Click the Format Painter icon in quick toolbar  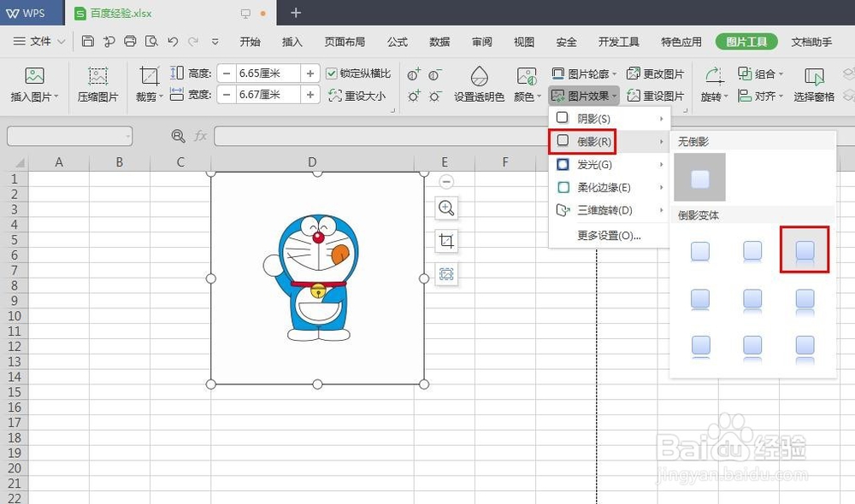coord(109,41)
